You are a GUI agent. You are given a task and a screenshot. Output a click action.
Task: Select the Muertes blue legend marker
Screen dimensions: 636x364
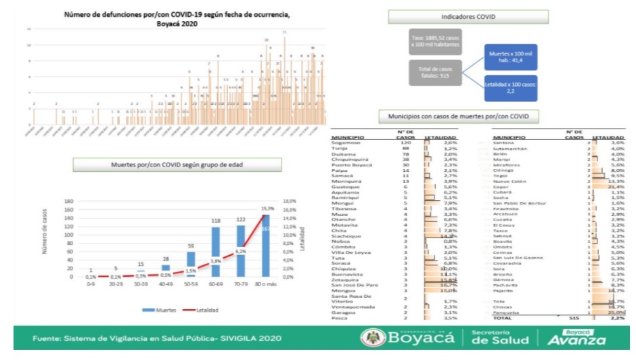click(x=147, y=310)
